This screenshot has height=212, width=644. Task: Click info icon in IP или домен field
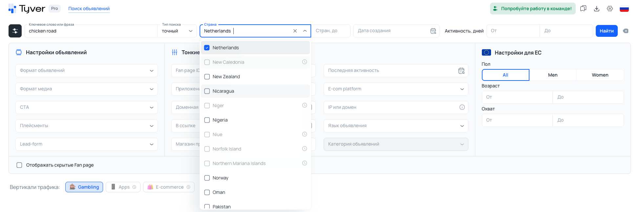click(x=462, y=107)
